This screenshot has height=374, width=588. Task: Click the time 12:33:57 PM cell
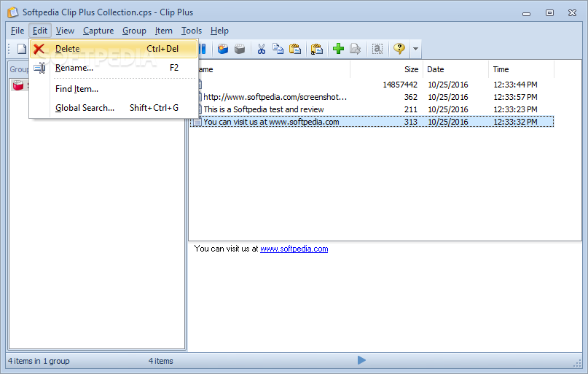(x=515, y=97)
